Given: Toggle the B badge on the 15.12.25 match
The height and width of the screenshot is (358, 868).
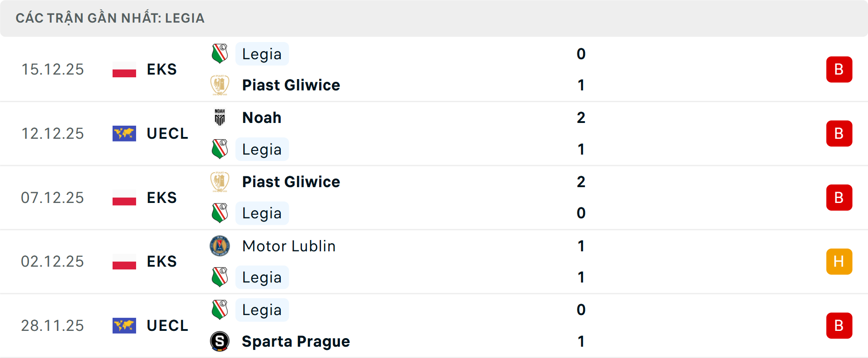Looking at the screenshot, I should 839,69.
